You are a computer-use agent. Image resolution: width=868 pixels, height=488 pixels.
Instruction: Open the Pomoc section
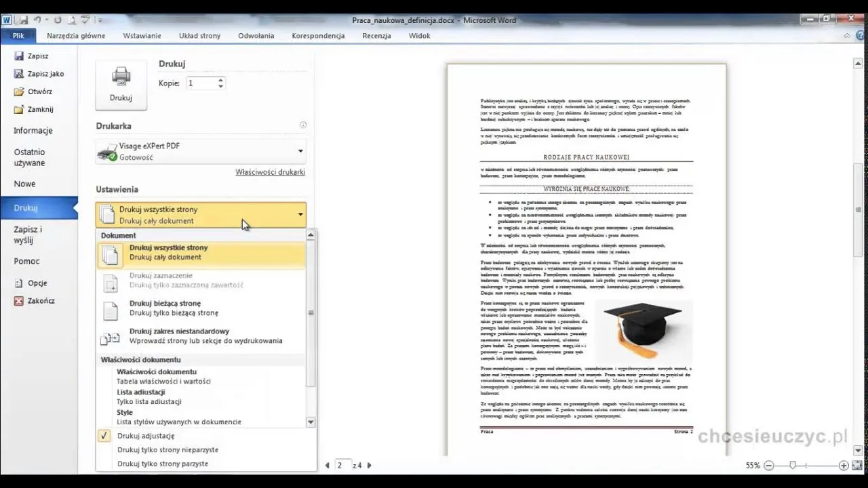27,261
